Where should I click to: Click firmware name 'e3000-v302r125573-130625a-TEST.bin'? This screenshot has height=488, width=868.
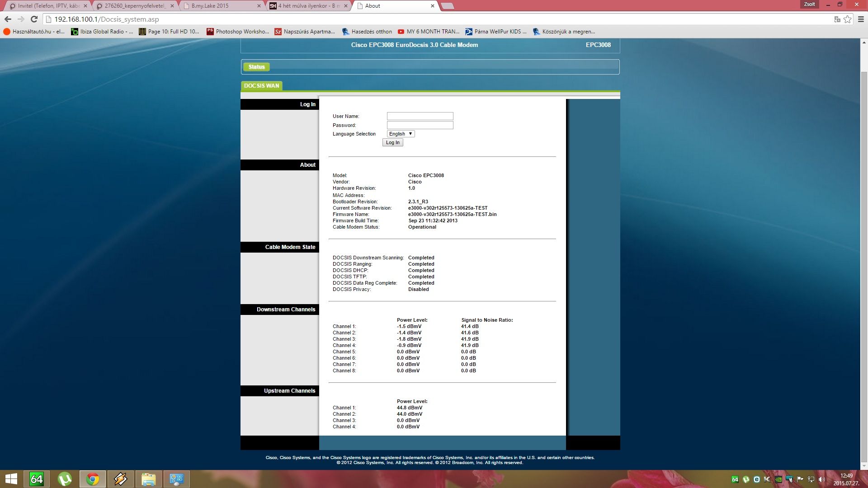pyautogui.click(x=452, y=215)
